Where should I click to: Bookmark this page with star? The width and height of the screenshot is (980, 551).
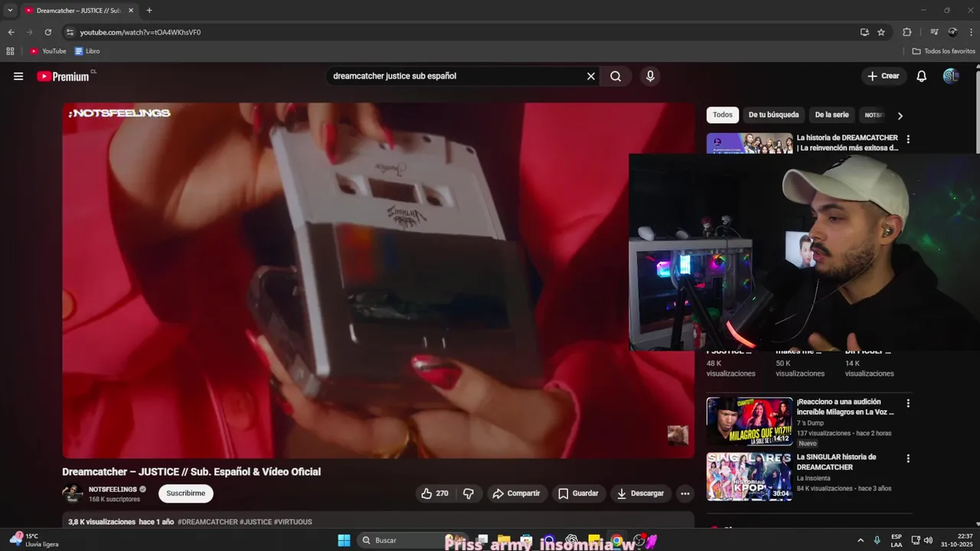(881, 32)
